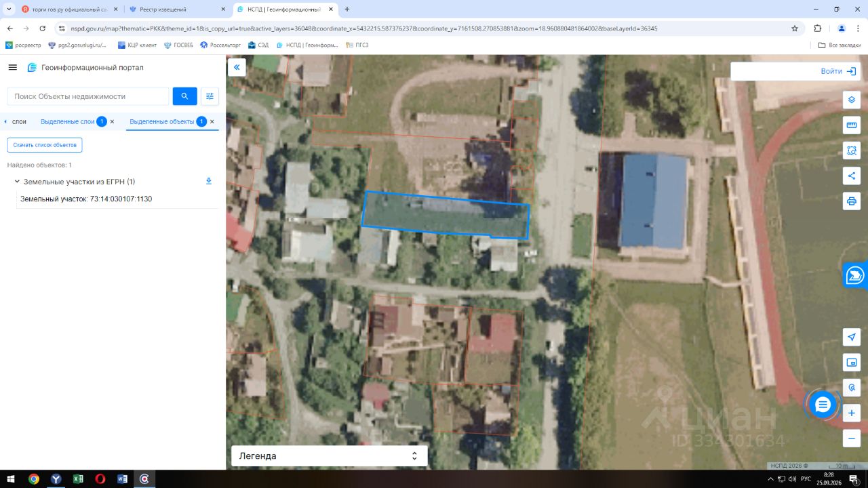This screenshot has width=868, height=488.
Task: Click the Скачать список объектов button
Action: [x=45, y=145]
